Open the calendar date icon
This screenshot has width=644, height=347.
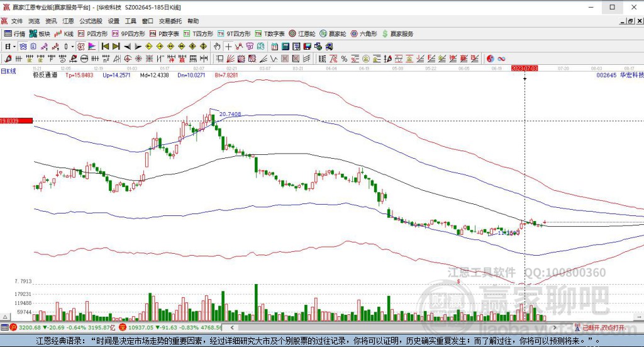pos(274,47)
